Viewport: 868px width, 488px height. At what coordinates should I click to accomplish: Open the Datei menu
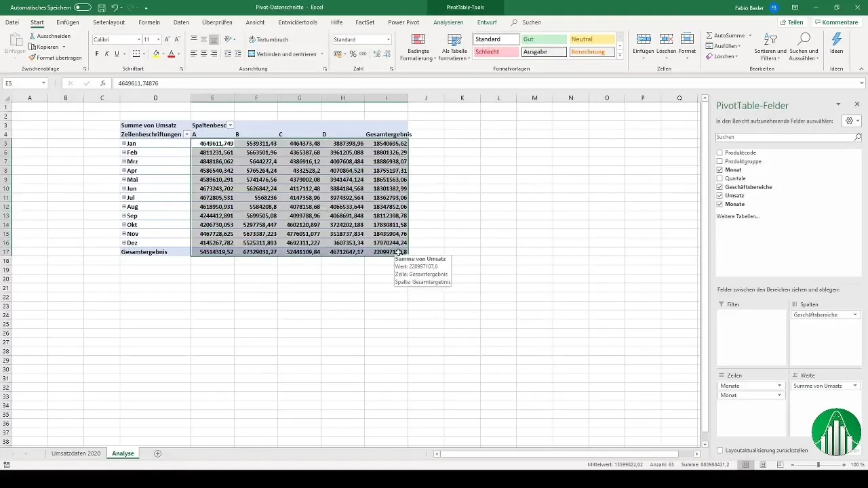point(12,22)
